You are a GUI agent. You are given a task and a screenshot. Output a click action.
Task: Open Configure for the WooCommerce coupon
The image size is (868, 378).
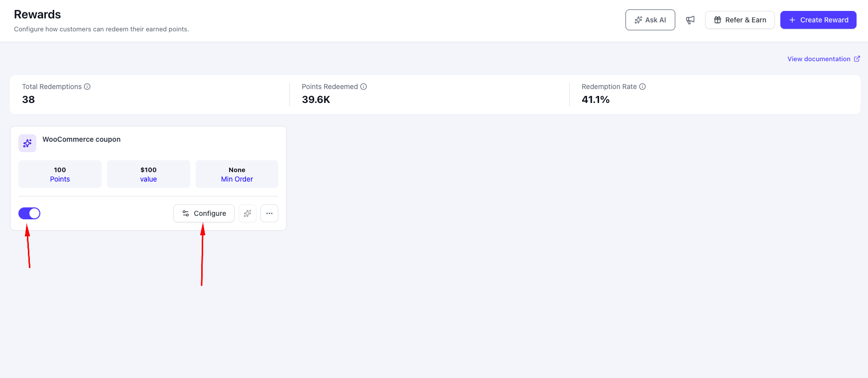pyautogui.click(x=204, y=213)
